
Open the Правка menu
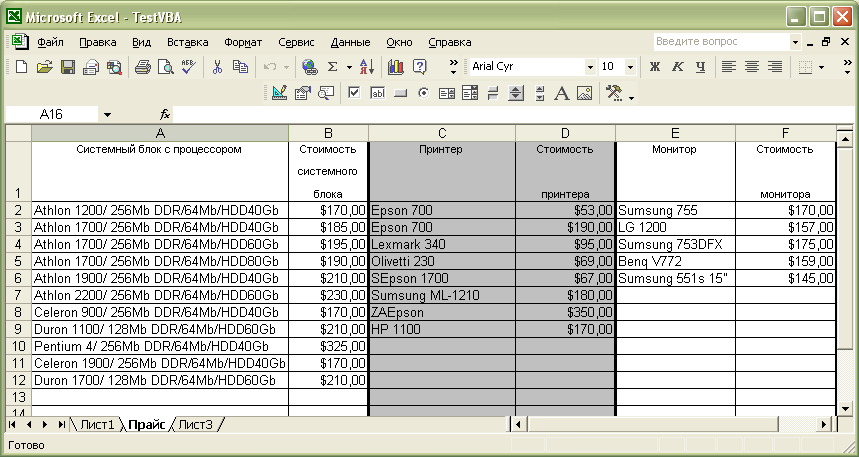98,42
